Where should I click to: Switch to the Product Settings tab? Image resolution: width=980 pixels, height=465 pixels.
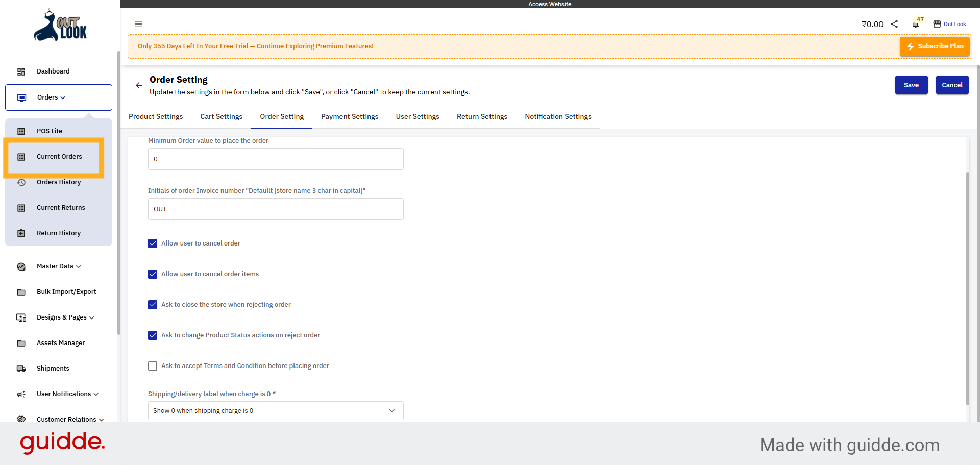(156, 117)
